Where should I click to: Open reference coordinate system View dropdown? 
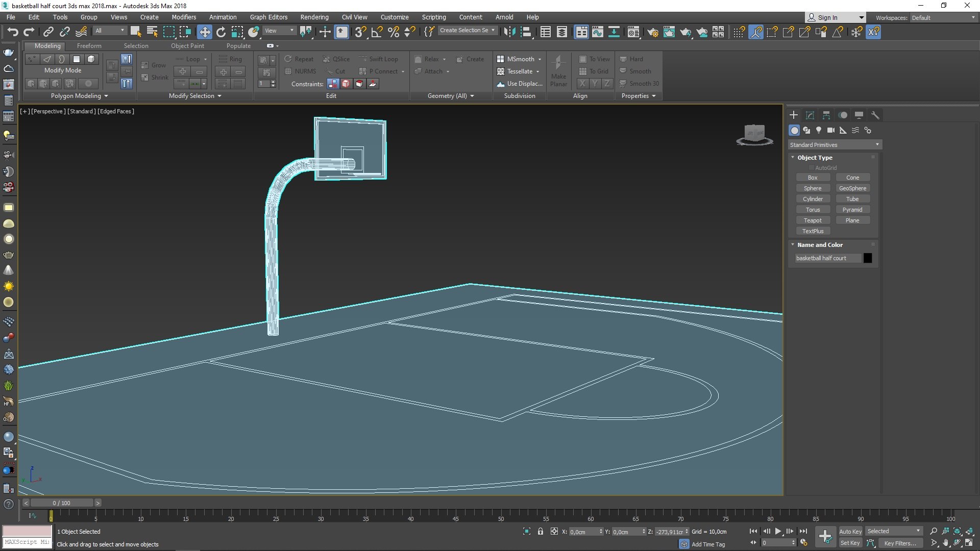tap(279, 31)
